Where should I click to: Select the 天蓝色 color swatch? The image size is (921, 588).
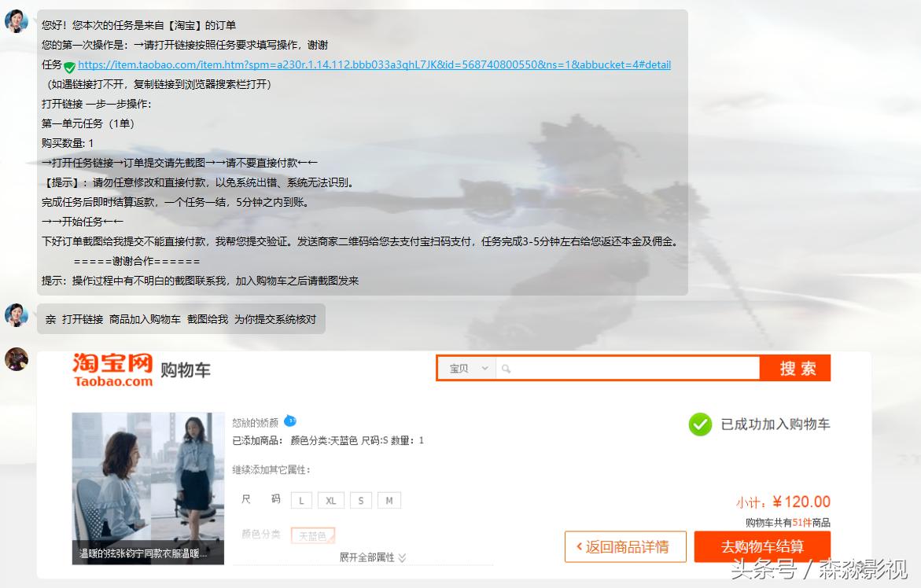point(313,535)
